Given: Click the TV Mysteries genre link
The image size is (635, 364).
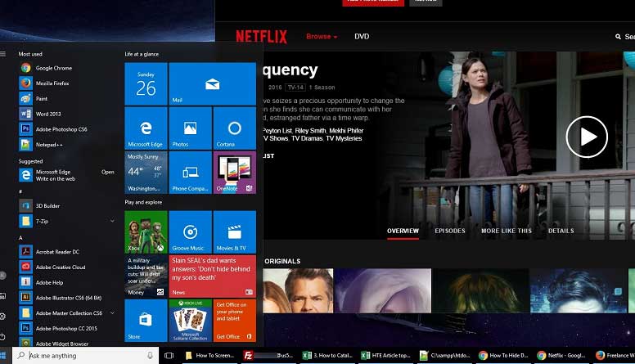Looking at the screenshot, I should coord(344,138).
